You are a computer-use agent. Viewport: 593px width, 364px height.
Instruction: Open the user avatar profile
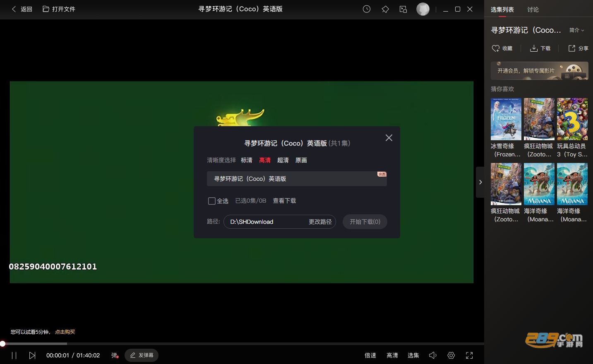423,9
